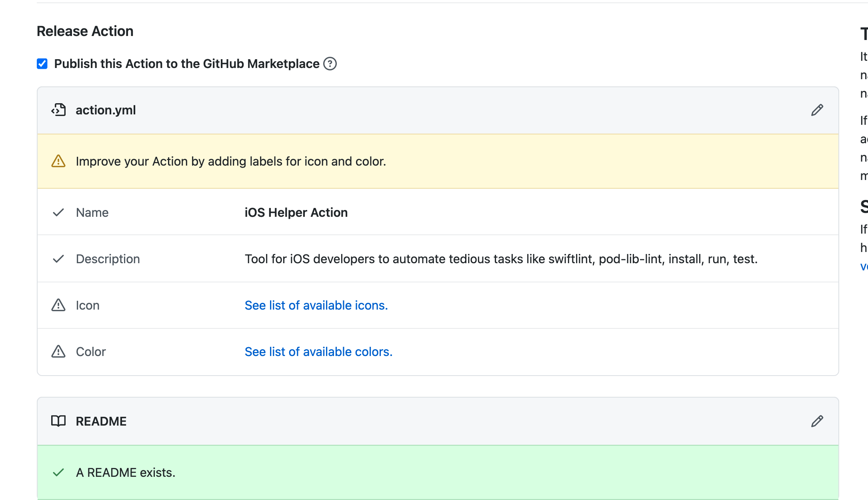Click the README section header title
The height and width of the screenshot is (500, 868).
(101, 421)
